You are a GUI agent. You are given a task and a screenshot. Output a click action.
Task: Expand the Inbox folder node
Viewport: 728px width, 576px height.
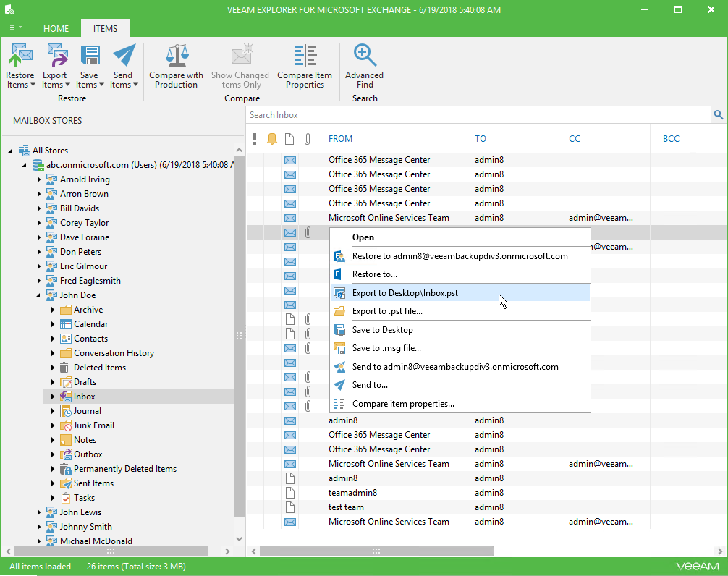click(53, 397)
